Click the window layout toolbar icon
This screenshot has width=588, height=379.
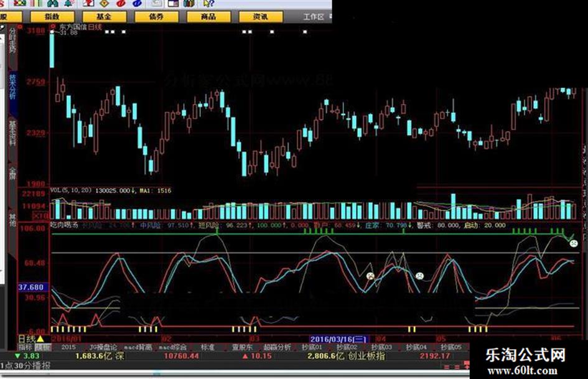173,3
